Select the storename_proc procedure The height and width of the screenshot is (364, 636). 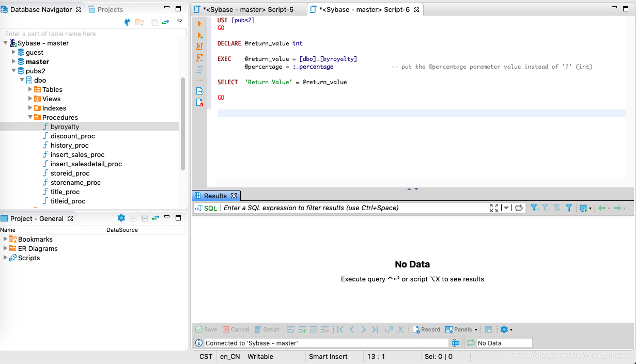coord(75,182)
